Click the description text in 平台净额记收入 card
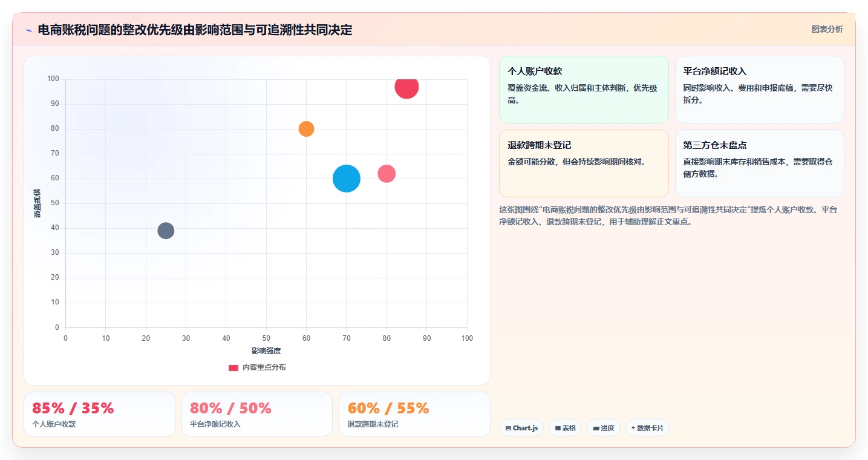This screenshot has height=460, width=868. (758, 94)
